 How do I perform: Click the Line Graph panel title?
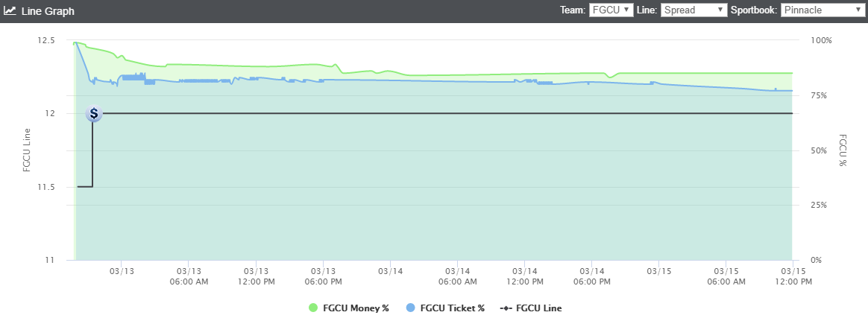pos(48,10)
